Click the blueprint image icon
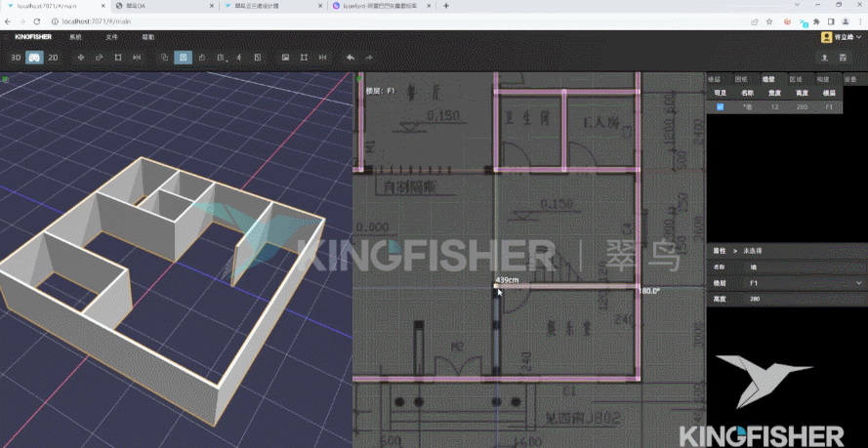This screenshot has width=868, height=448. pyautogui.click(x=286, y=58)
